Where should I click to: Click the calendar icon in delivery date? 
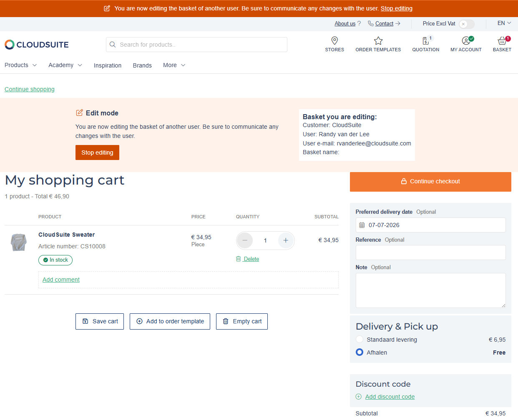[362, 225]
